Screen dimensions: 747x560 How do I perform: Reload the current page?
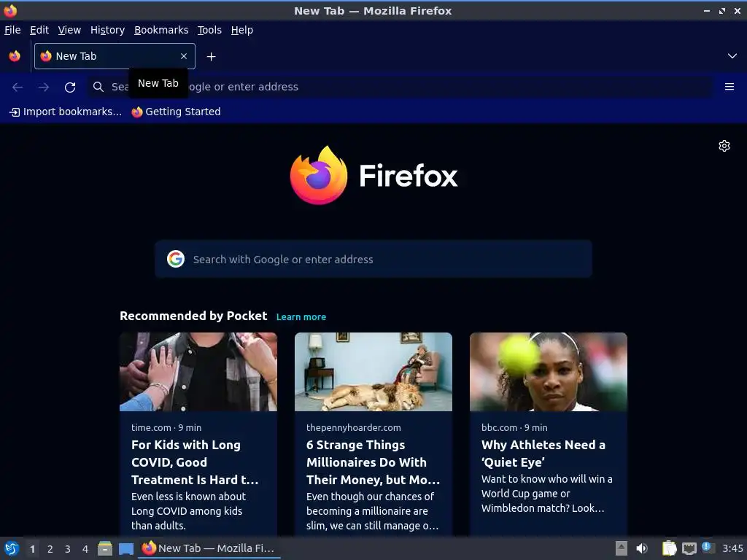pyautogui.click(x=70, y=87)
